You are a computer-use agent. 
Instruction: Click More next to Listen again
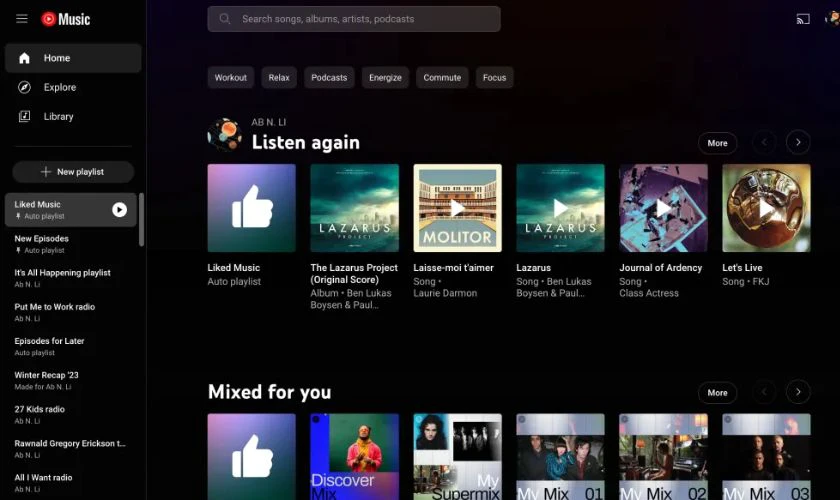pyautogui.click(x=717, y=143)
